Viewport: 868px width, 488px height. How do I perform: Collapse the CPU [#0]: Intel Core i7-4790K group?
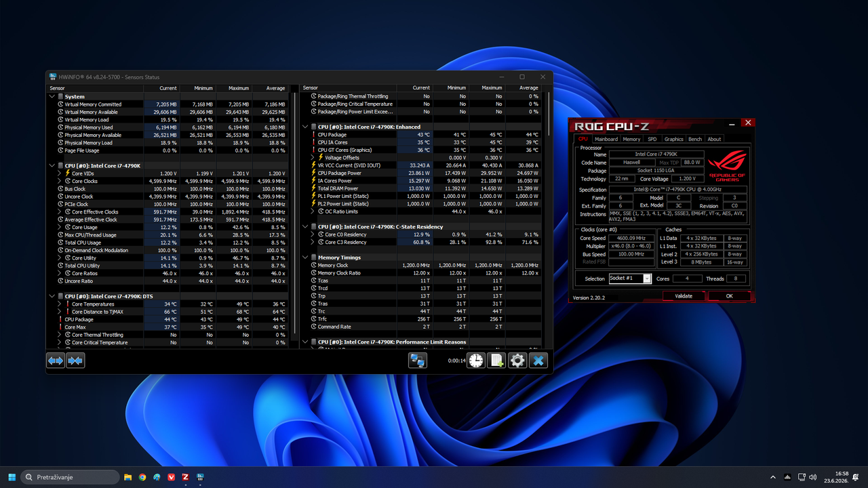point(52,165)
